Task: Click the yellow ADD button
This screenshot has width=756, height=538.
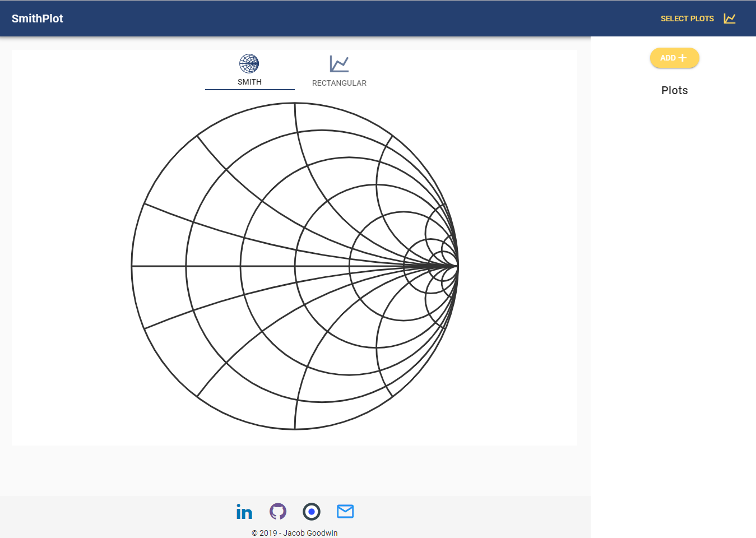Action: (675, 58)
